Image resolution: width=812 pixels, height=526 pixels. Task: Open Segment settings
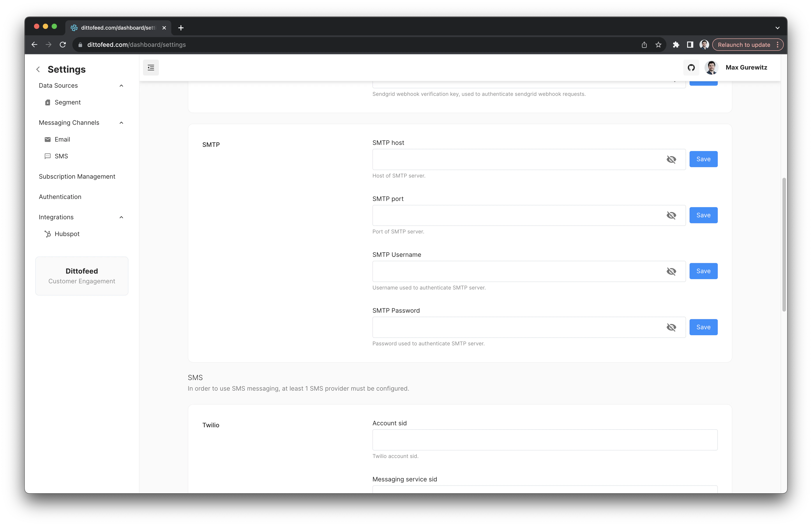pyautogui.click(x=68, y=102)
